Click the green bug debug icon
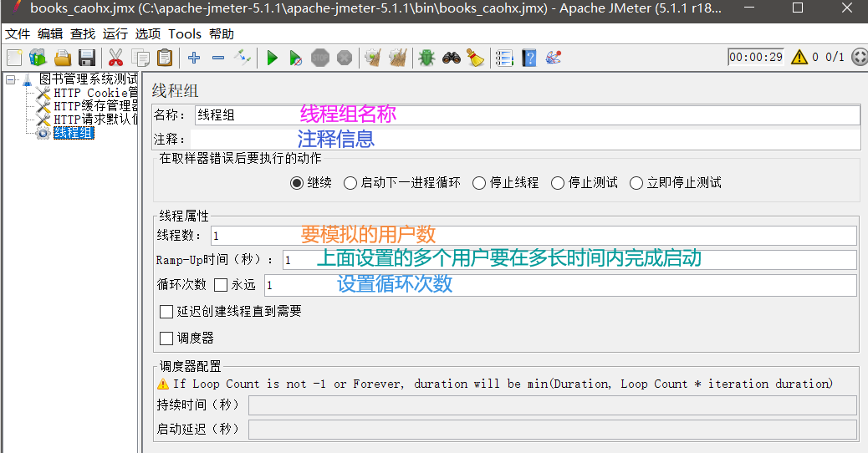This screenshot has width=868, height=453. tap(426, 58)
